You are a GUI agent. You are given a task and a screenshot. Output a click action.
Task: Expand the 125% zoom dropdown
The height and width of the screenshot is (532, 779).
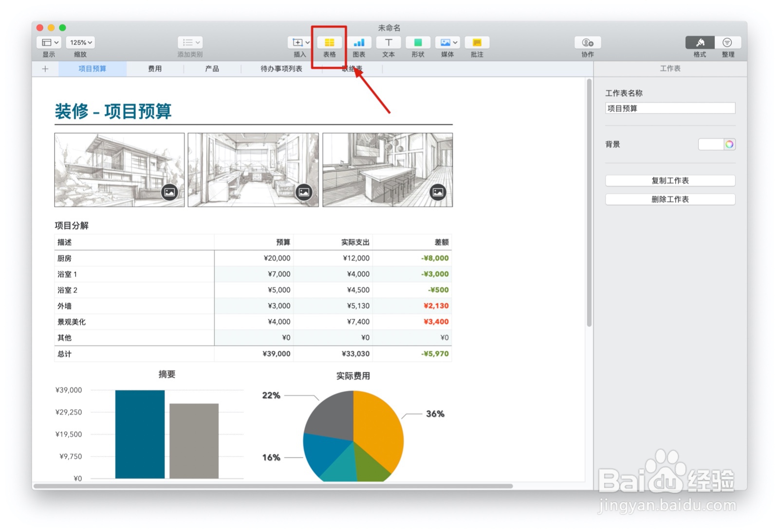[x=79, y=42]
